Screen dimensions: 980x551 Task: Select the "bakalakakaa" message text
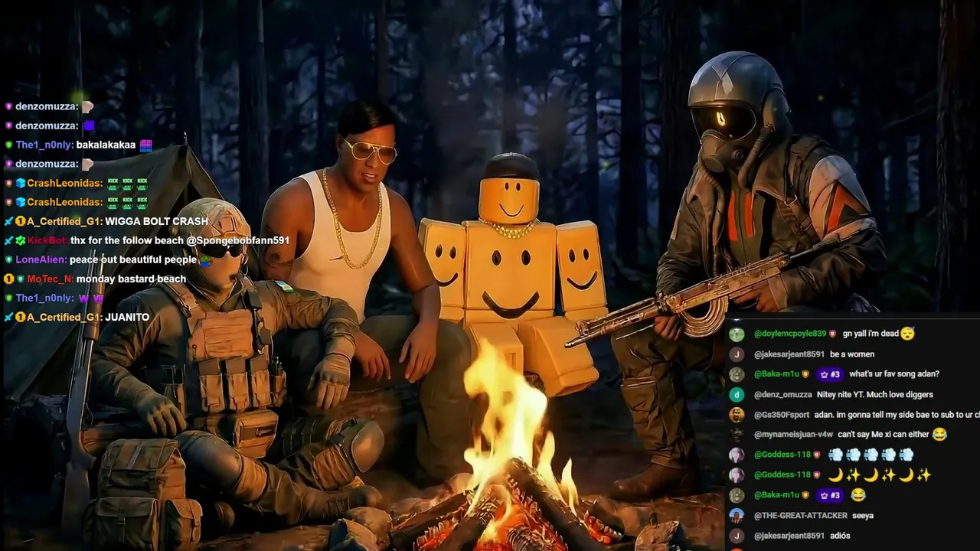point(106,145)
